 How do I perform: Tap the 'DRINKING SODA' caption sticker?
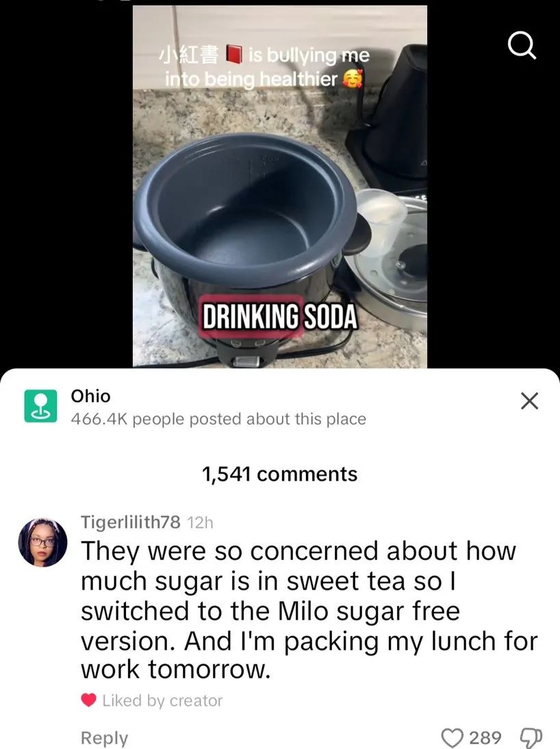tap(279, 317)
